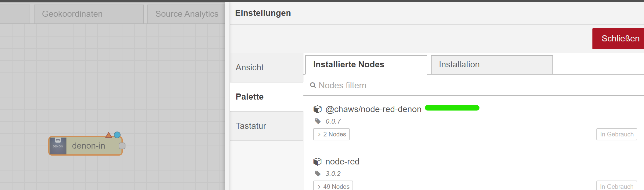This screenshot has width=644, height=190.
Task: Open the Source Analytics flow tab
Action: pyautogui.click(x=186, y=14)
